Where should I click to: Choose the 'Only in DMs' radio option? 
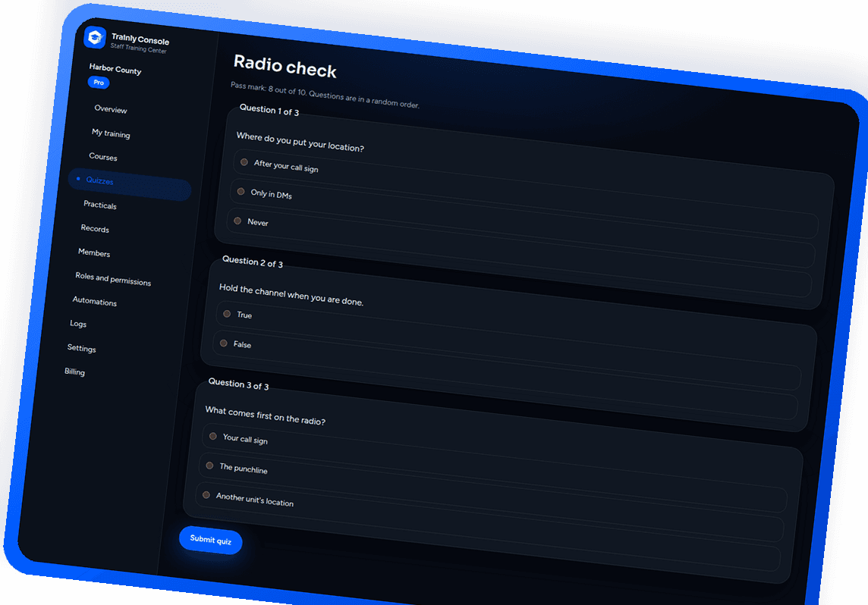tap(241, 191)
